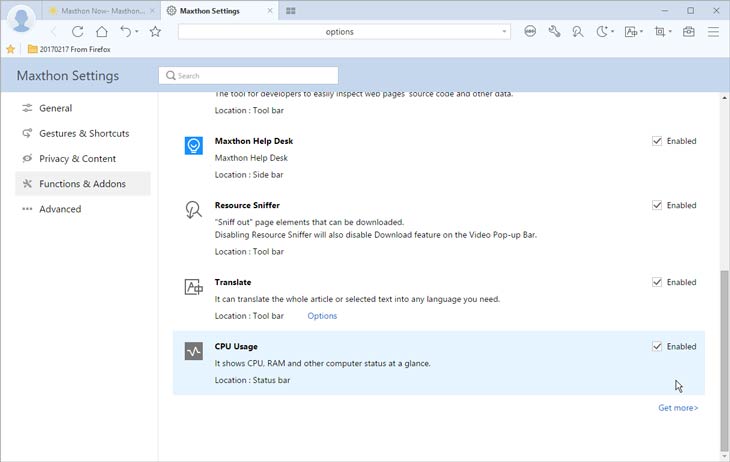Click the undo closed tab icon
This screenshot has height=462, width=730.
(x=125, y=32)
